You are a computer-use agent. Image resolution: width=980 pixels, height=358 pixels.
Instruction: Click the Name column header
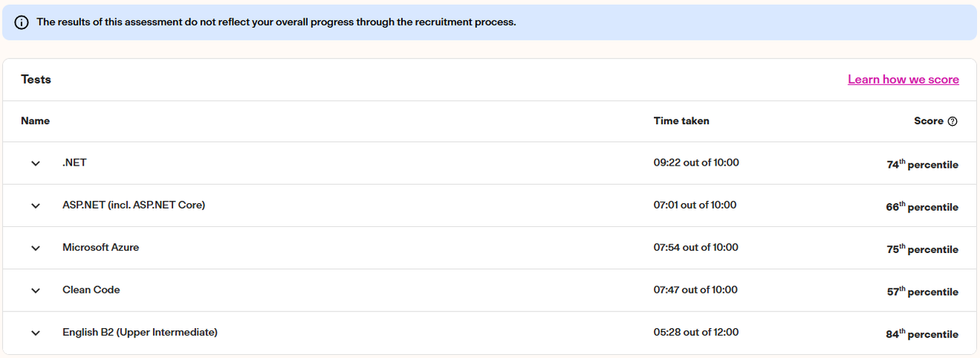tap(35, 121)
